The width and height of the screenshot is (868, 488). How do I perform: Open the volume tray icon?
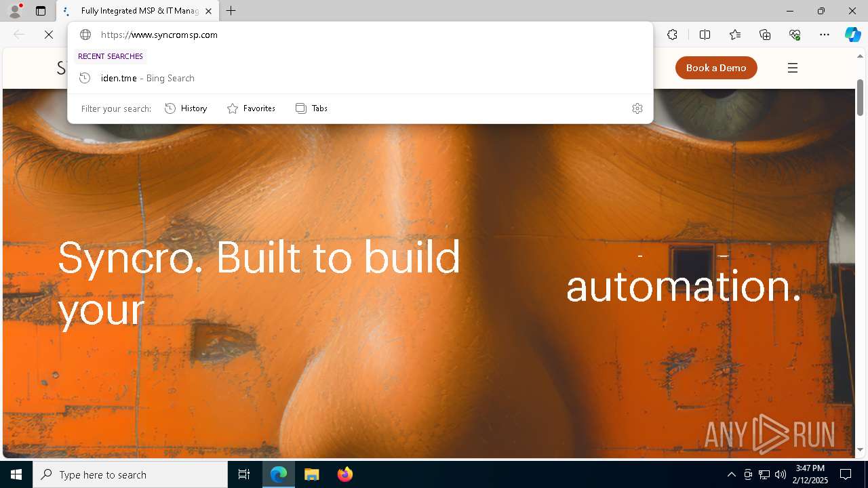point(780,474)
